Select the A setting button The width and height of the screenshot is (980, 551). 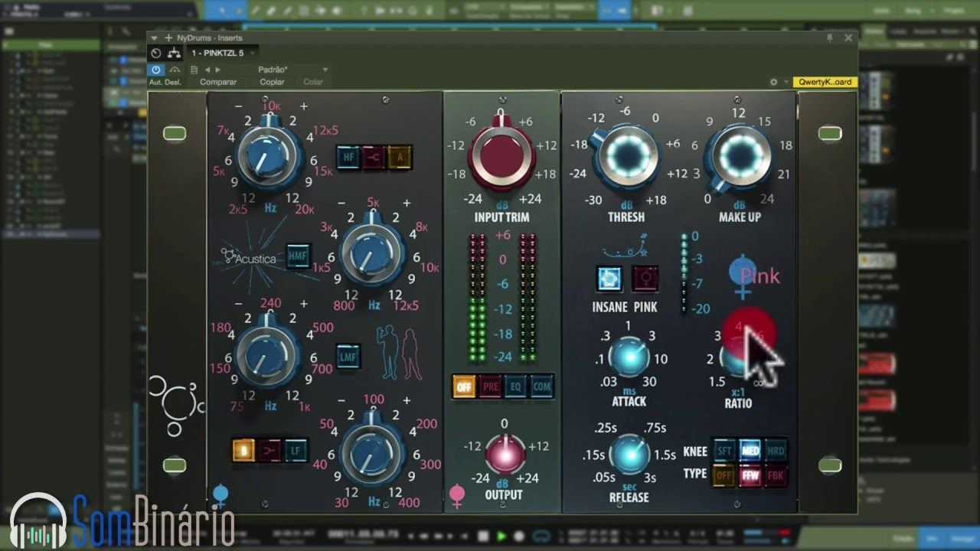click(x=400, y=156)
